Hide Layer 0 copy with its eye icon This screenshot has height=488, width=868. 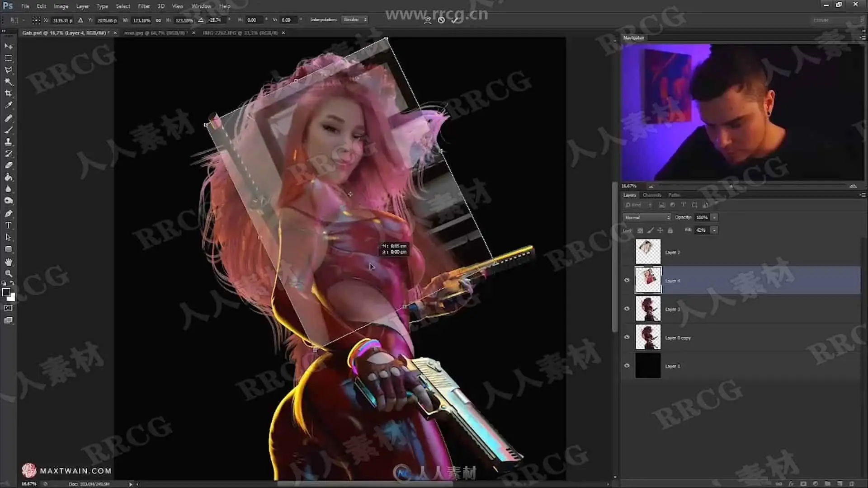[627, 337]
